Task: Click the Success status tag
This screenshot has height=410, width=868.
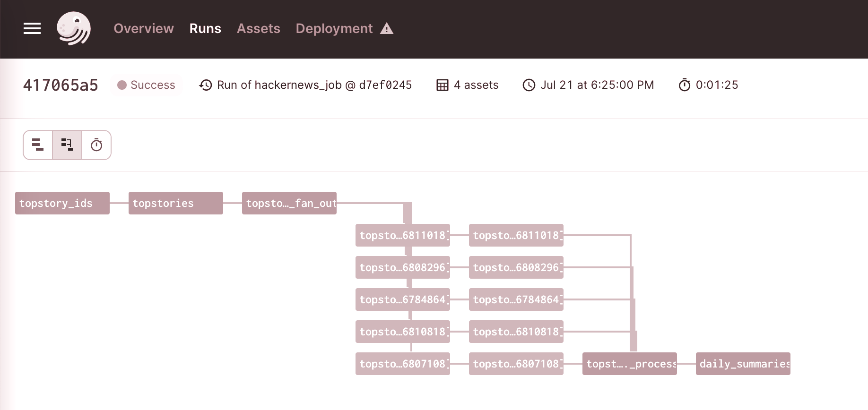Action: click(x=147, y=85)
